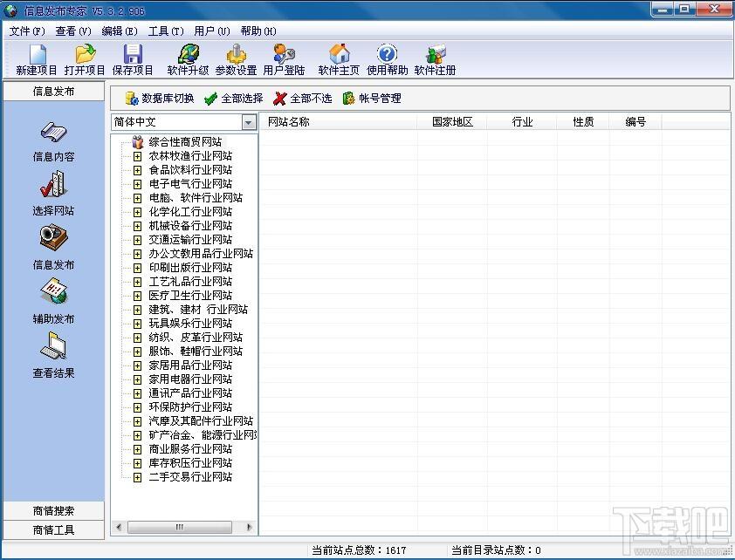Image resolution: width=735 pixels, height=560 pixels.
Task: Open the 用户(U) menu
Action: [x=212, y=31]
